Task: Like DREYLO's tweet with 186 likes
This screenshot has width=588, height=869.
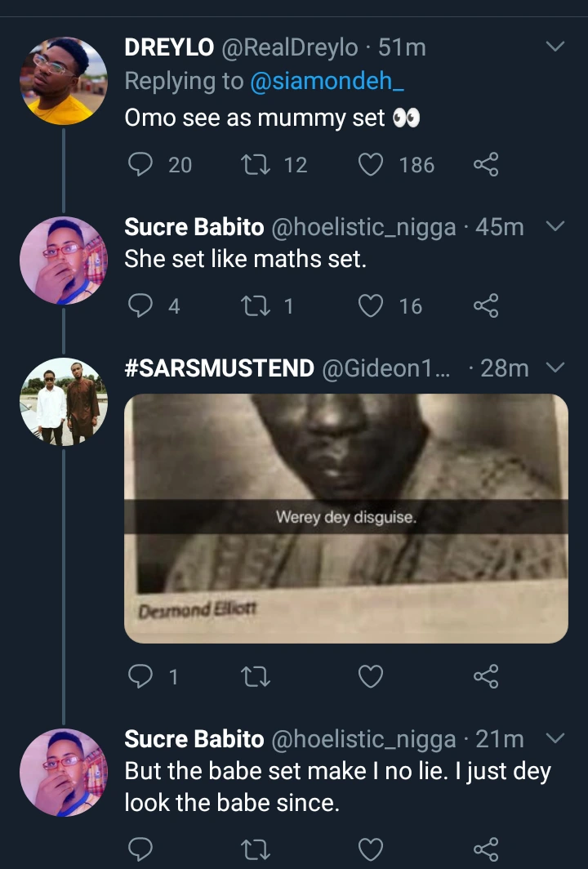Action: point(372,165)
